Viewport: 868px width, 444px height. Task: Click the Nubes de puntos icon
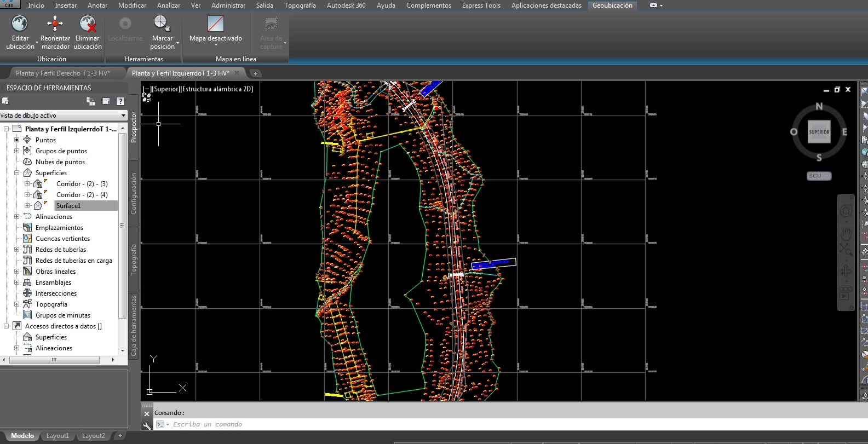tap(27, 162)
